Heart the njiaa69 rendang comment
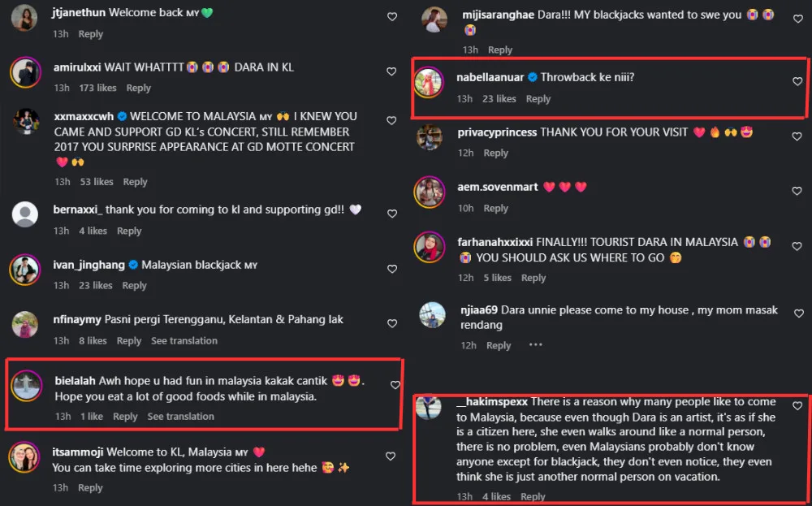This screenshot has width=812, height=506. 798,314
